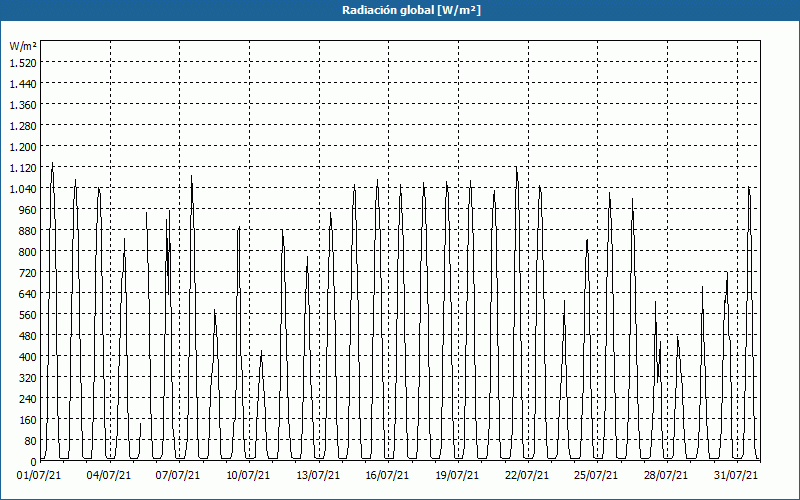Select the 25/07/21 date label
Screen dimensions: 800x500
coord(596,475)
